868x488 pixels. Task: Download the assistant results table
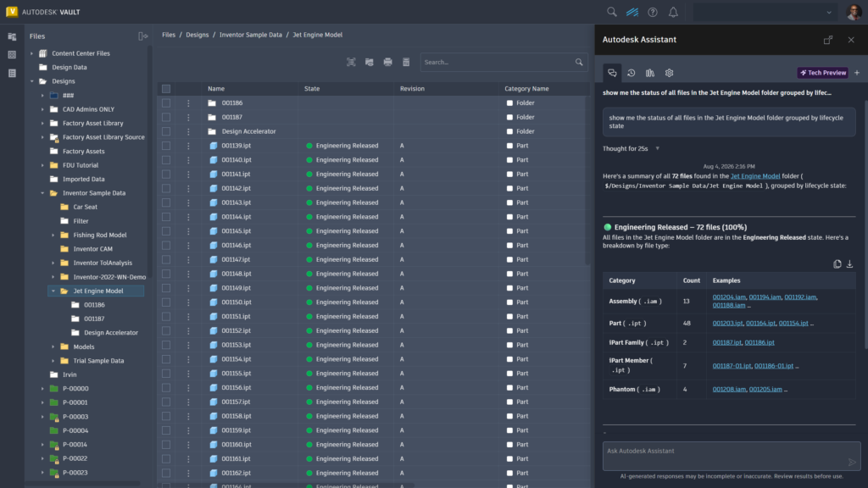[849, 264]
